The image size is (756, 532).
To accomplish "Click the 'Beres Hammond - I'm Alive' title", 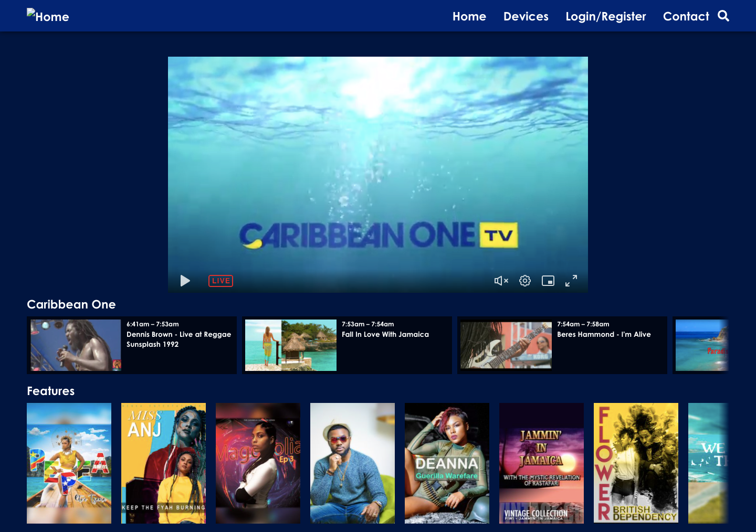I will tap(604, 334).
